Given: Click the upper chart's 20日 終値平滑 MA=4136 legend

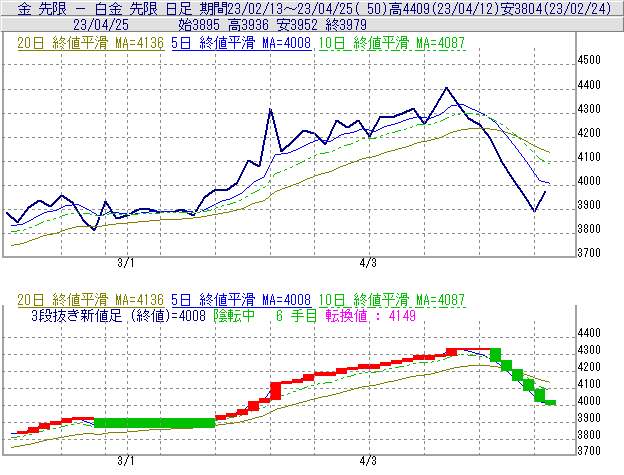Looking at the screenshot, I should [x=91, y=43].
